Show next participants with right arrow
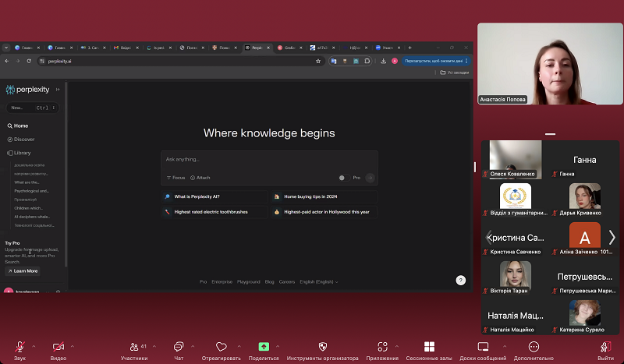The width and height of the screenshot is (624, 364). click(x=612, y=238)
